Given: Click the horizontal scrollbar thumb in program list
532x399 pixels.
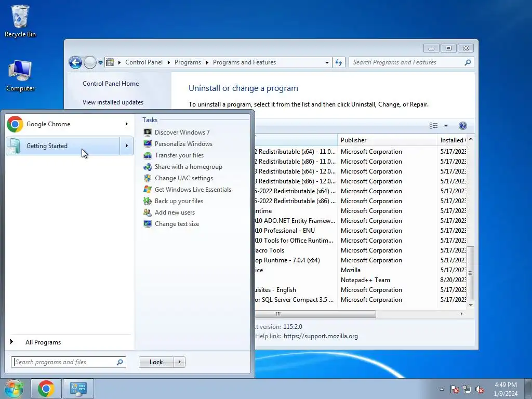Looking at the screenshot, I should (315, 314).
